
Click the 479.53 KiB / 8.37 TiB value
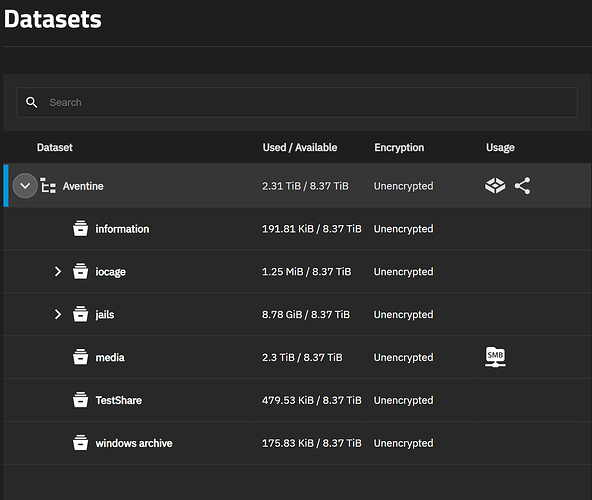pos(312,400)
